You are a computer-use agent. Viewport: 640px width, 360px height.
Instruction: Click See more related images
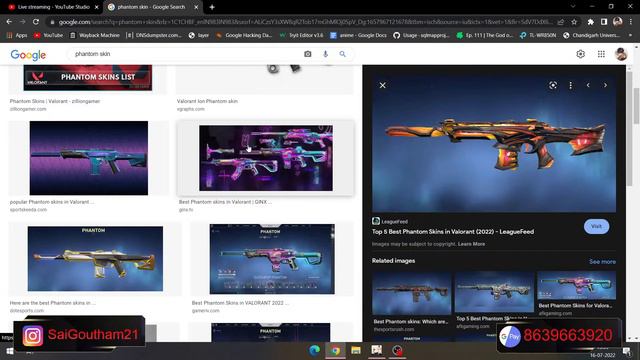(x=602, y=261)
